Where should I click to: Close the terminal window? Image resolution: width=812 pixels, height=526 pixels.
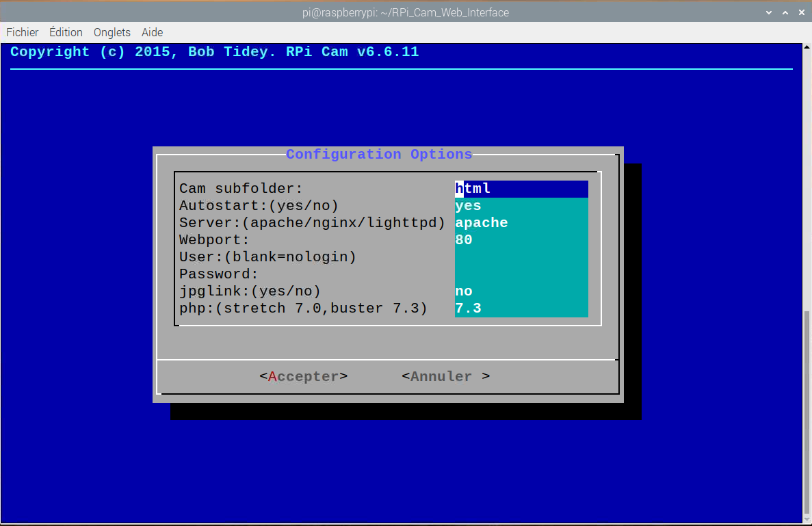[802, 12]
